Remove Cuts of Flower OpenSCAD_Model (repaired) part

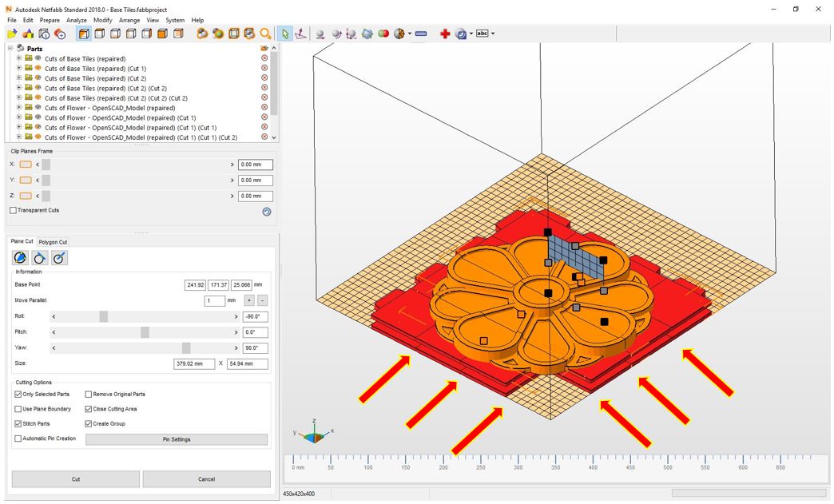(x=264, y=107)
